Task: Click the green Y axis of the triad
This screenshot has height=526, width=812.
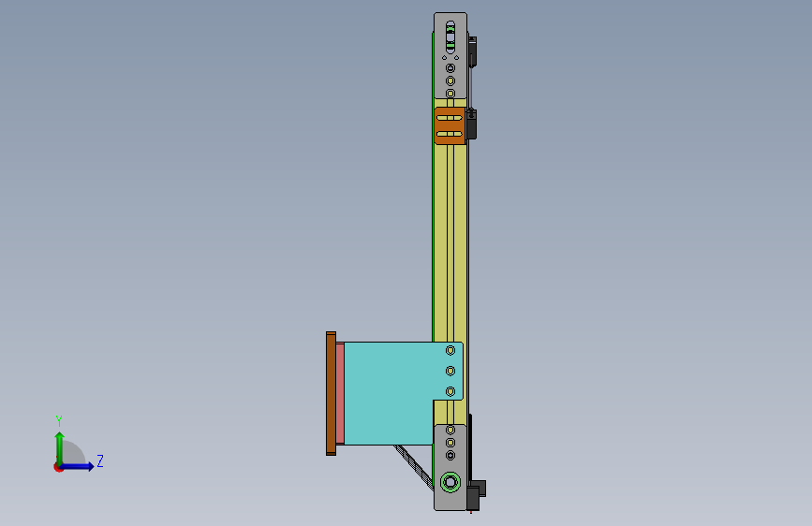Action: click(59, 448)
